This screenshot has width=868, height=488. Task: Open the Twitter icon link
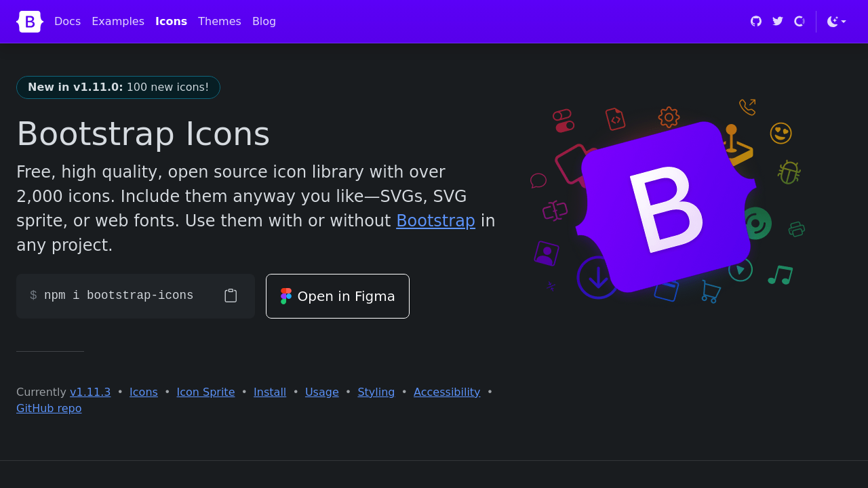tap(778, 22)
